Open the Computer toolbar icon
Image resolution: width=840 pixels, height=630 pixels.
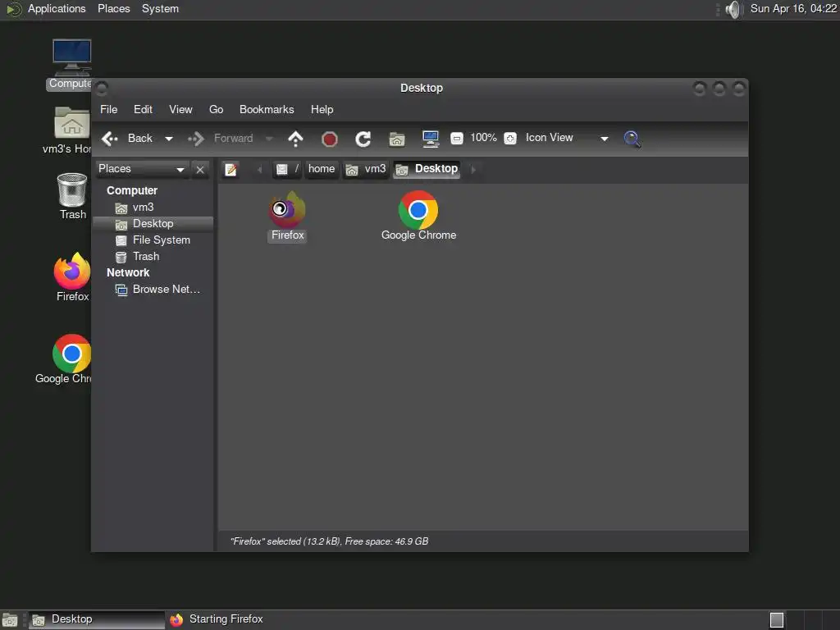point(431,139)
